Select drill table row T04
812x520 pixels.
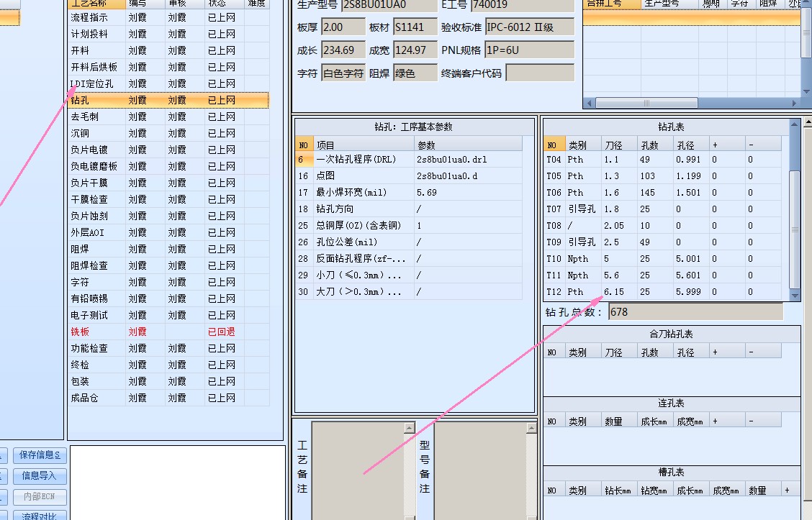coord(662,160)
